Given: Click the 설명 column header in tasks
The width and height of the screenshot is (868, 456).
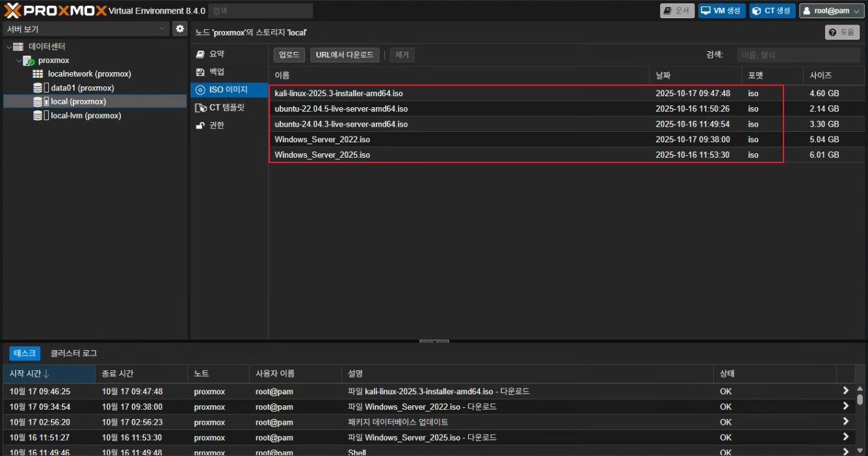Looking at the screenshot, I should pos(527,374).
